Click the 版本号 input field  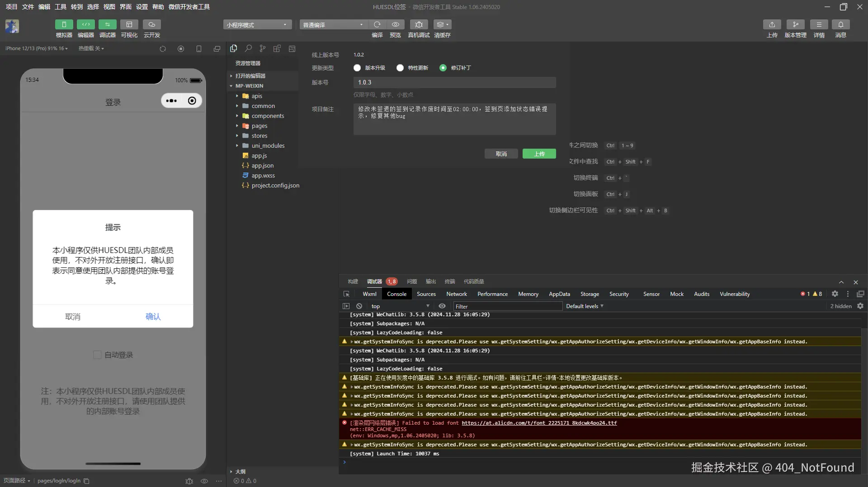click(454, 83)
